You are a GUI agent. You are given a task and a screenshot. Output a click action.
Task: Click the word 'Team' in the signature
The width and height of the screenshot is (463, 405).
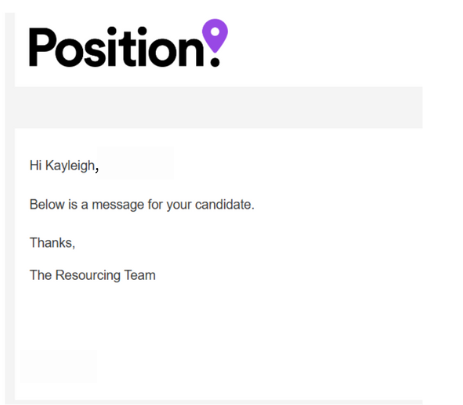[x=140, y=275]
